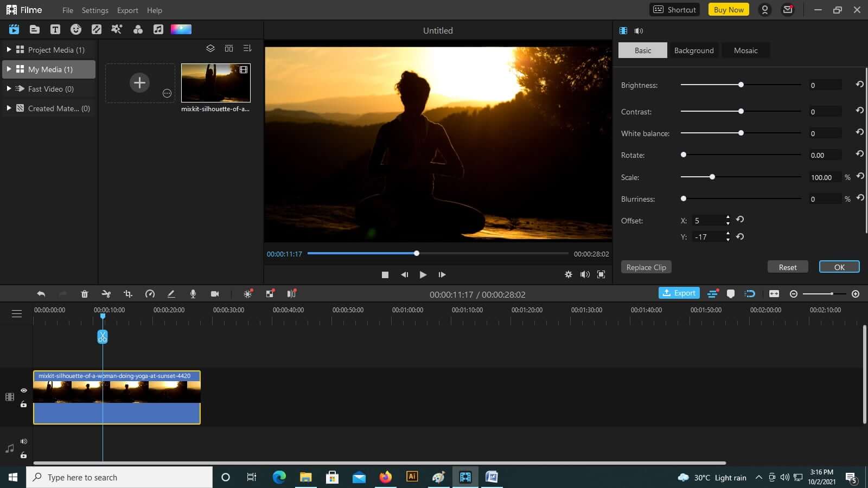This screenshot has width=868, height=488.
Task: Expand the Fast Video section
Action: coord(9,88)
